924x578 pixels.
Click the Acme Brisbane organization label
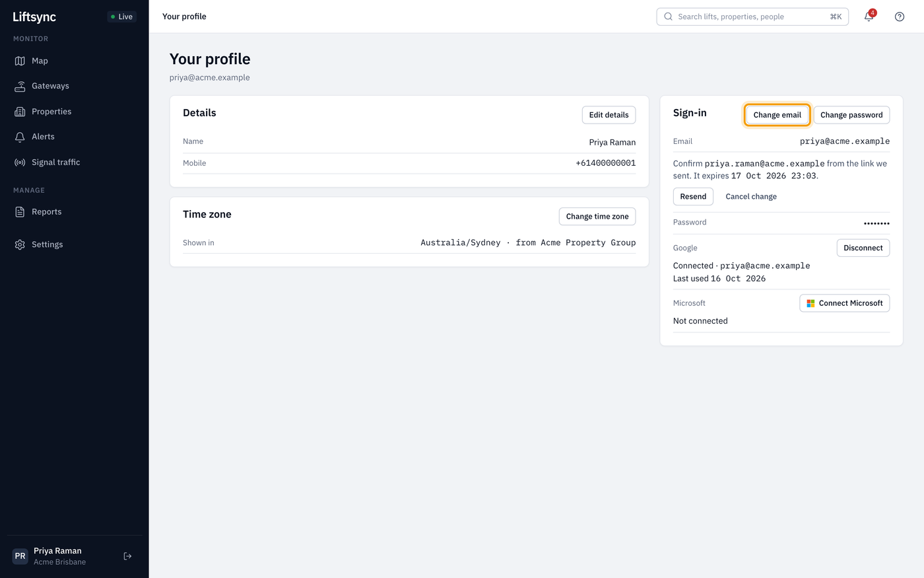59,562
